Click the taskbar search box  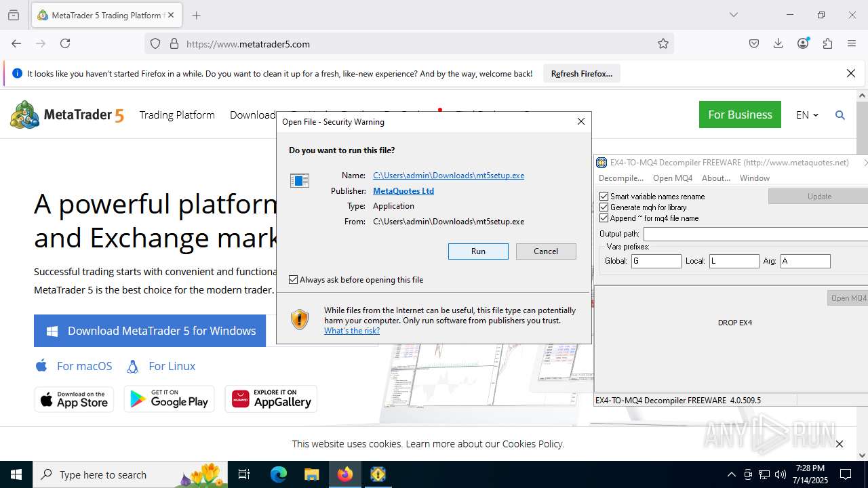[130, 474]
